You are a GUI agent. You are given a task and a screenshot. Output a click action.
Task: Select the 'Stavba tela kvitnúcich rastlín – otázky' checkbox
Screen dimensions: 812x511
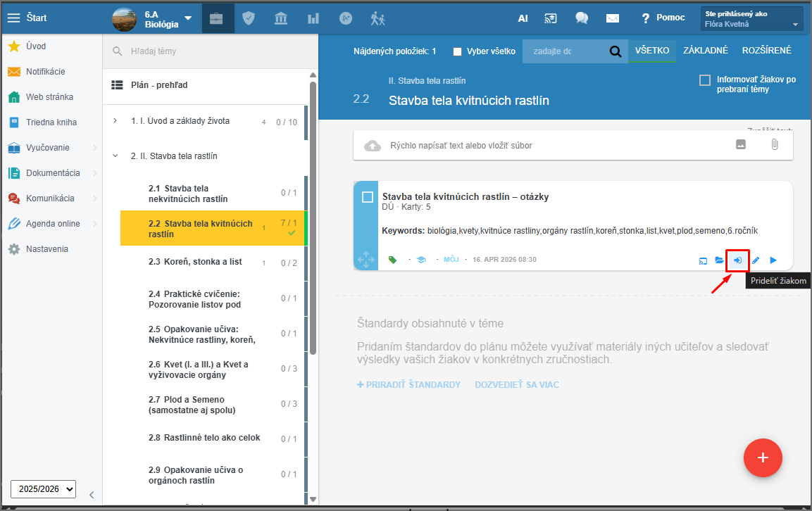click(x=368, y=197)
